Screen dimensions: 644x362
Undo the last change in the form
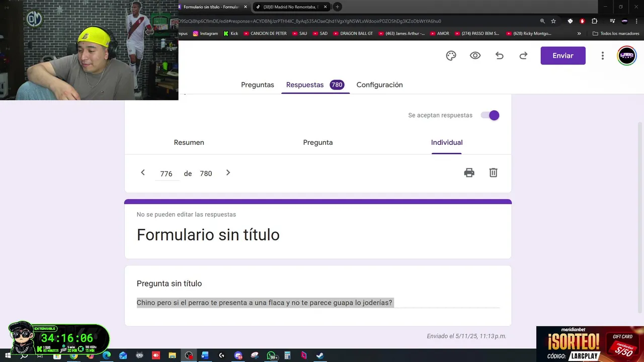499,56
